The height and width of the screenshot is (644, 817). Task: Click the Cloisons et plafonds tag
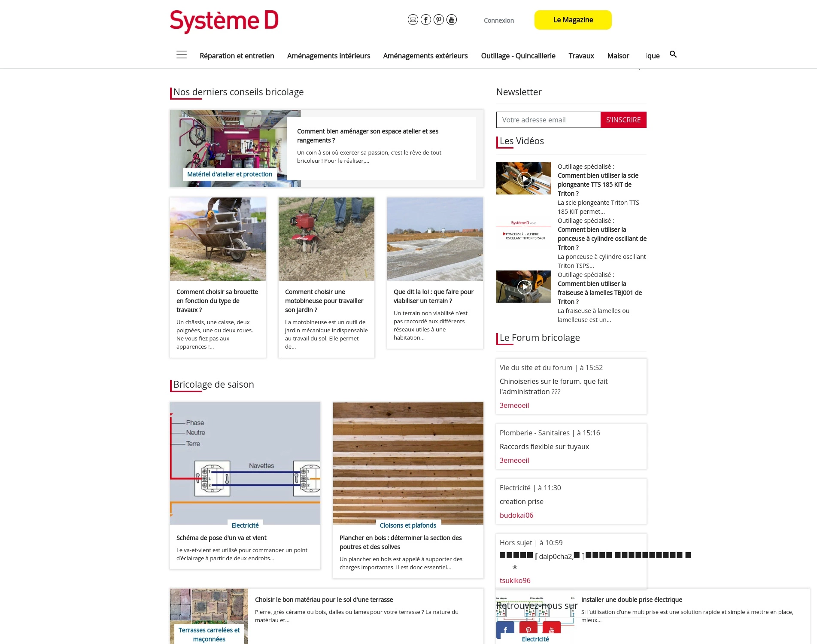(408, 526)
